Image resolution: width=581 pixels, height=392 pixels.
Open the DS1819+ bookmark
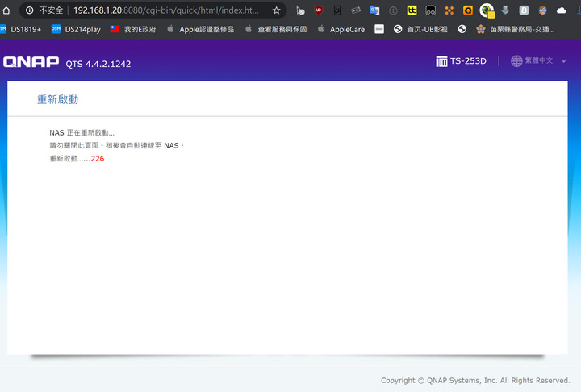(21, 29)
